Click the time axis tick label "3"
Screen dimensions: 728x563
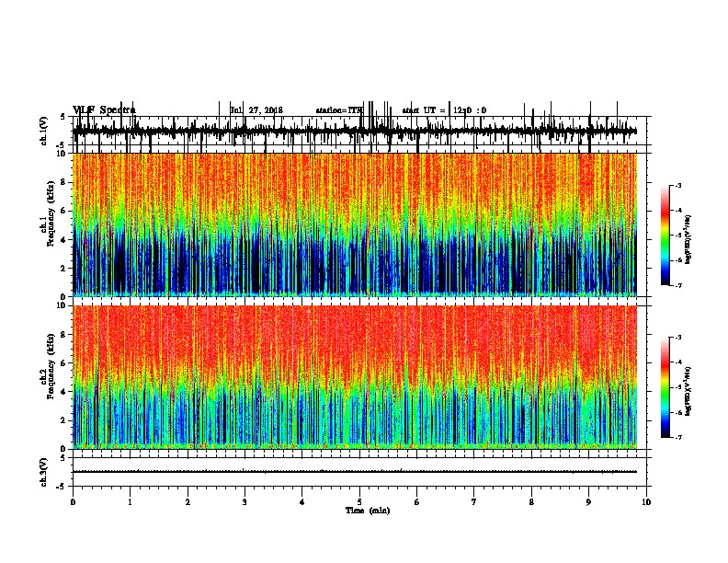click(x=245, y=501)
